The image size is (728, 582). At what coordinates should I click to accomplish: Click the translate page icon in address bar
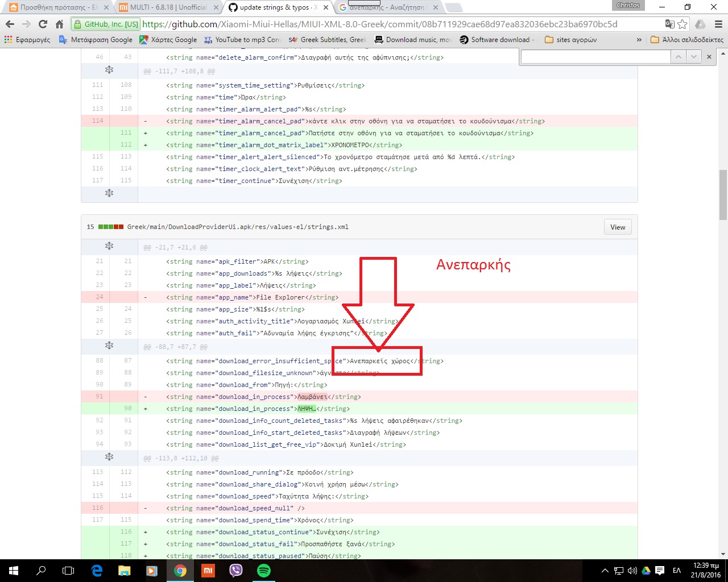(x=669, y=24)
